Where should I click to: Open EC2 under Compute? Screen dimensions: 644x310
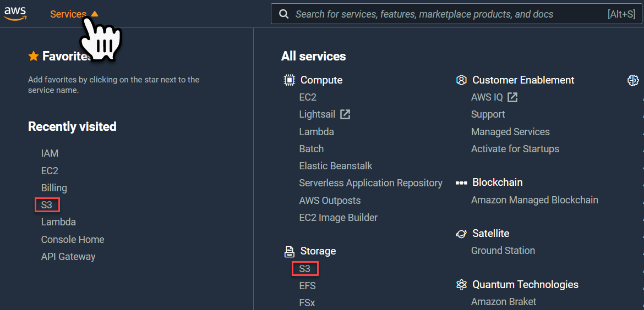click(x=308, y=97)
